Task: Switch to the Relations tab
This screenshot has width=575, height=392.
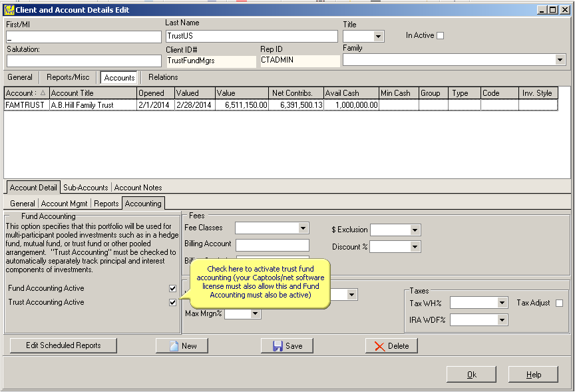Action: click(163, 77)
